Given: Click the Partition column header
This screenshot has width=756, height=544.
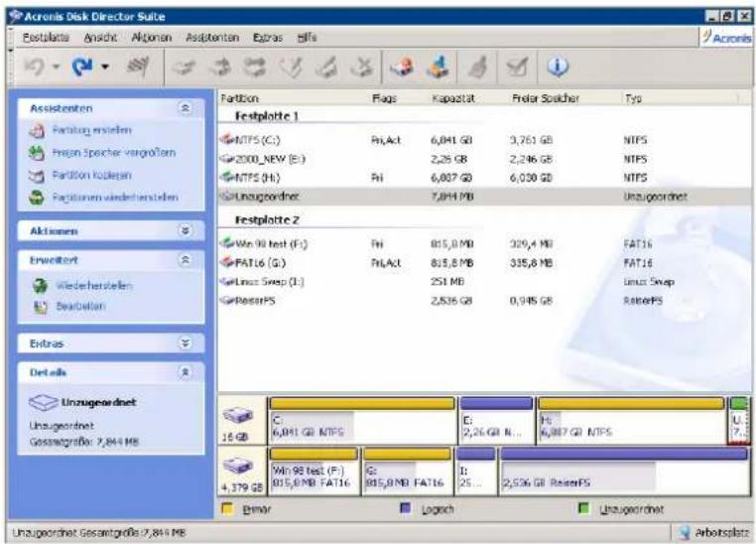Looking at the screenshot, I should point(240,99).
